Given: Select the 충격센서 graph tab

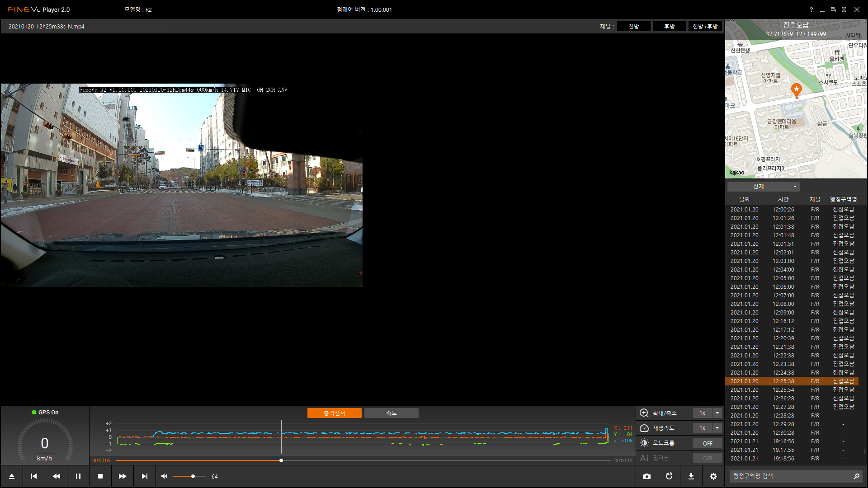Looking at the screenshot, I should [x=334, y=413].
